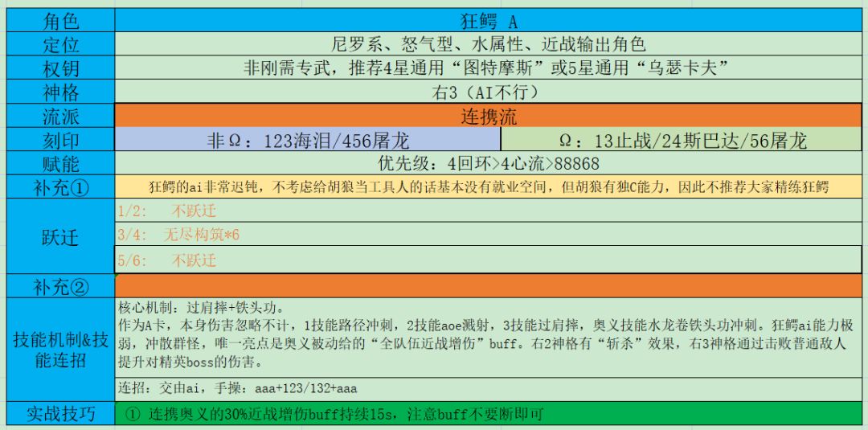The height and width of the screenshot is (430, 868).
Task: Select the 赋能 label cell
Action: [60, 163]
